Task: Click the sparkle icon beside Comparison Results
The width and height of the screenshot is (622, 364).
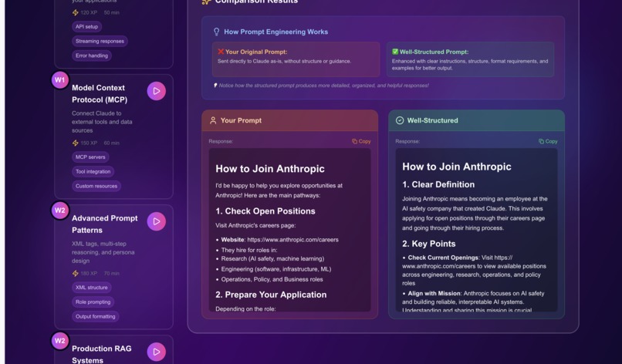Action: (x=206, y=2)
